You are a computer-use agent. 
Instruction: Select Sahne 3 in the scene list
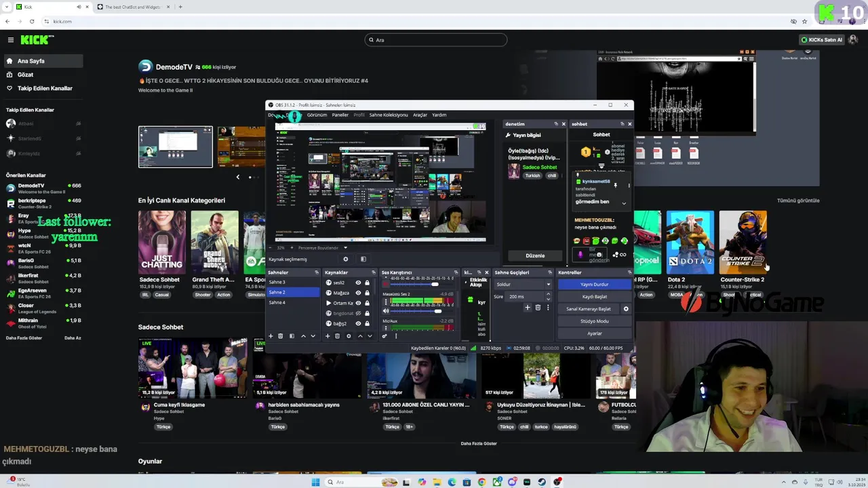coord(293,282)
